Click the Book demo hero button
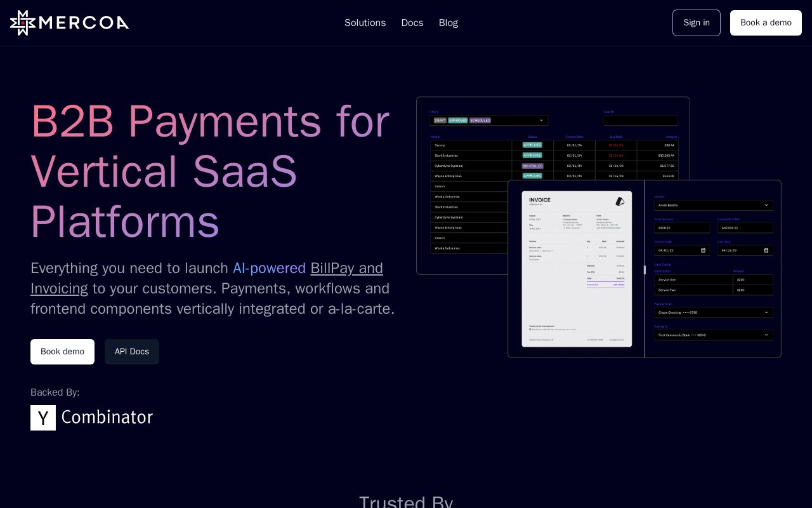 pos(62,352)
